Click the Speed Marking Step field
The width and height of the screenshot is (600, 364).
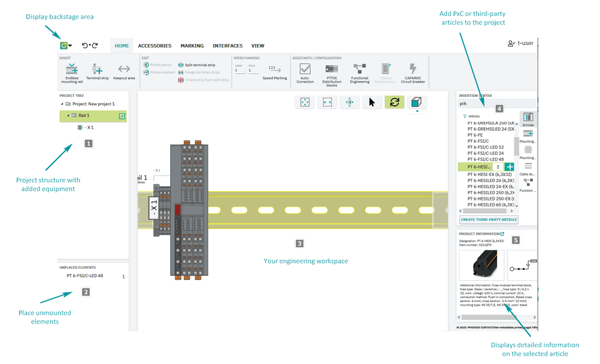254,70
